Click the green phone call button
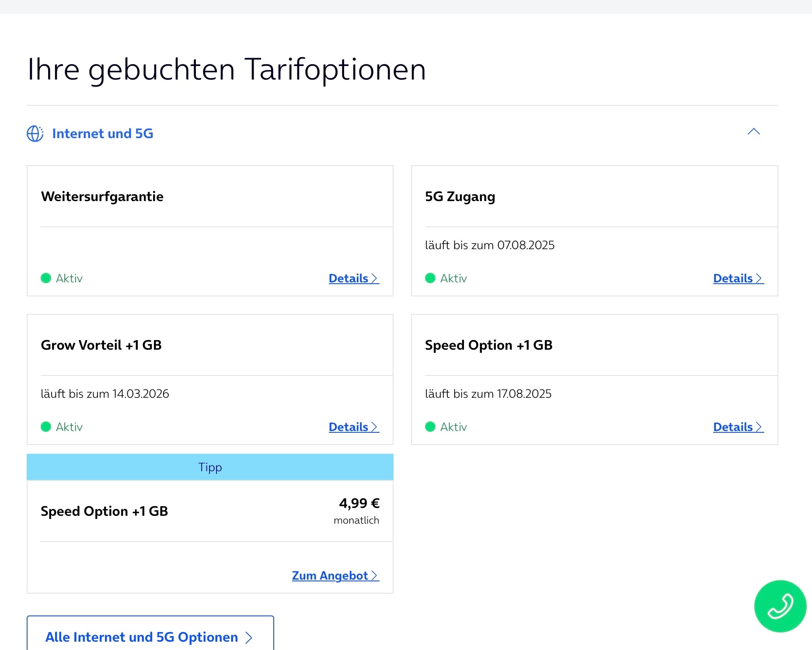The height and width of the screenshot is (650, 812). [780, 605]
